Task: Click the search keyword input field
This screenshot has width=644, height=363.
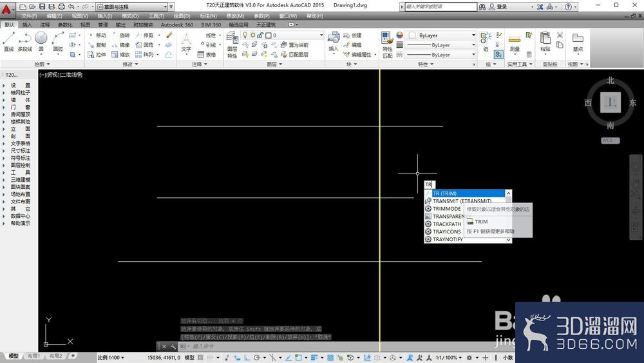Action: (440, 6)
